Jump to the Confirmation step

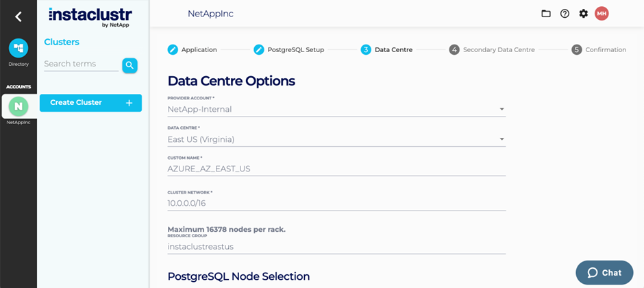(599, 49)
